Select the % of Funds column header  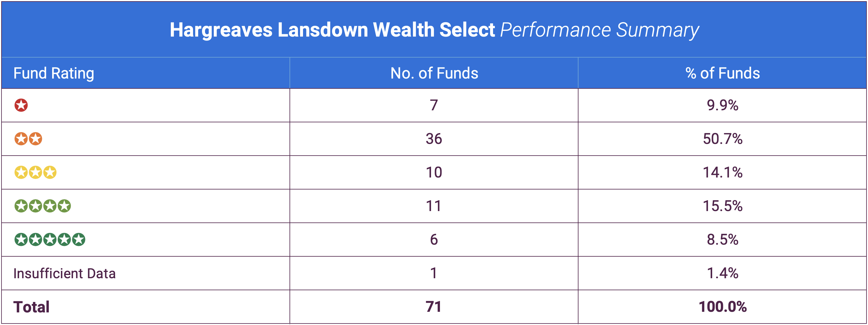pos(722,73)
